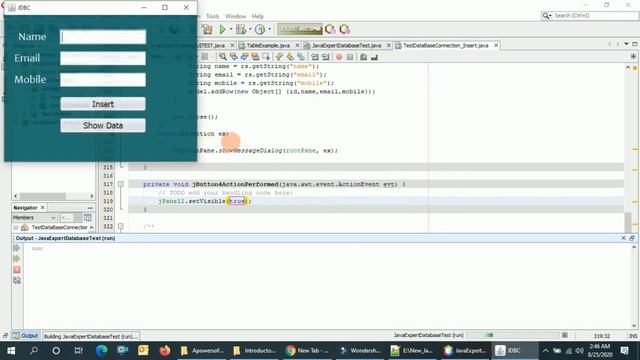The image size is (640, 360).
Task: Close the Navigator panel tab
Action: 42,208
